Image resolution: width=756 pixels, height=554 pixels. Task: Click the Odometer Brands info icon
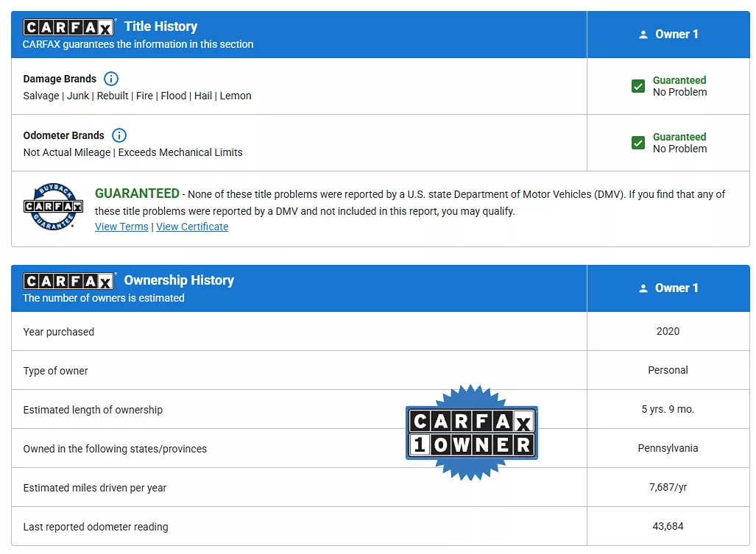click(x=119, y=135)
